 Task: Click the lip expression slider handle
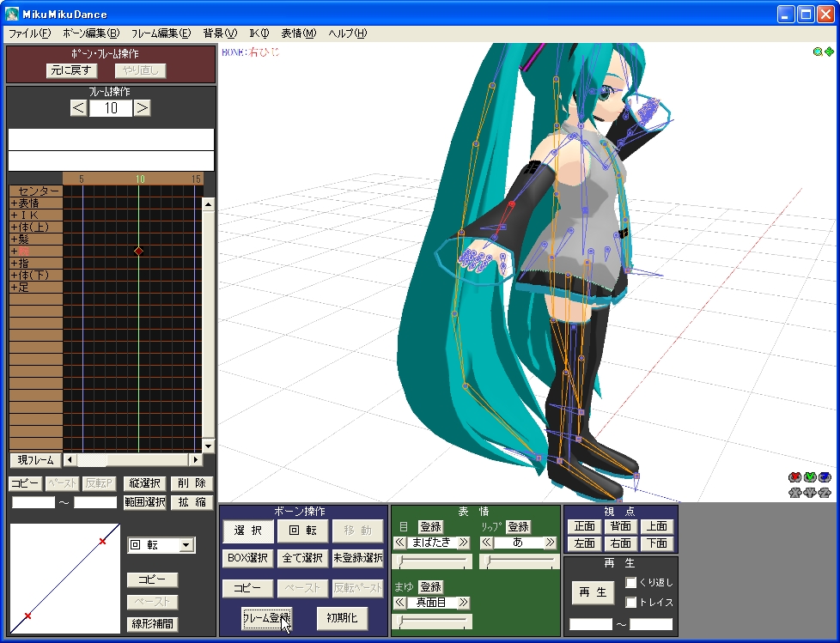pos(489,561)
